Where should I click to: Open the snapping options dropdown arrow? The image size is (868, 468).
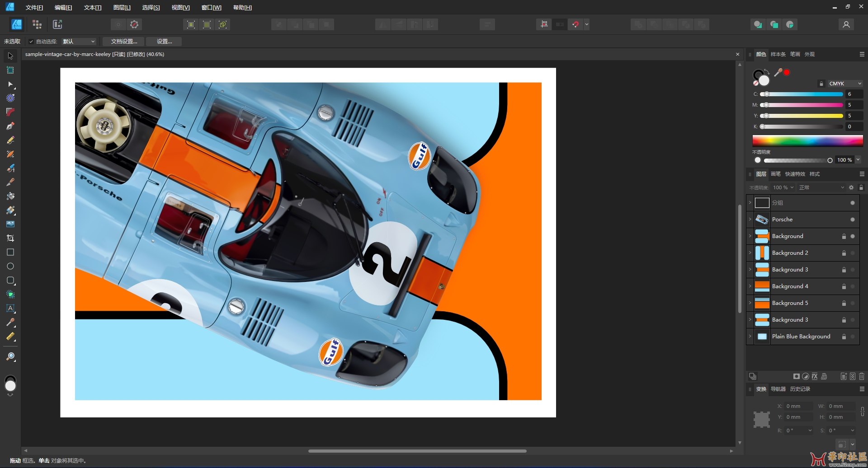586,24
